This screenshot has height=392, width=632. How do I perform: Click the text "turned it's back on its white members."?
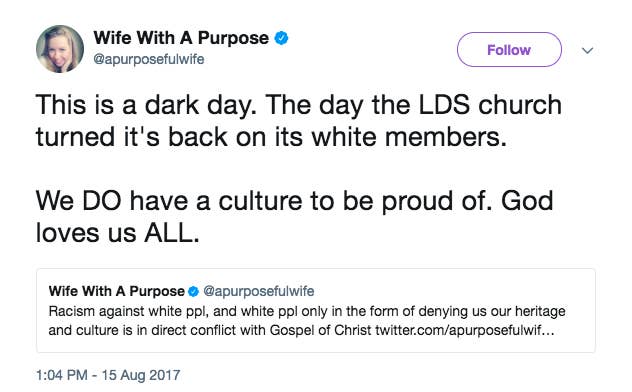point(271,137)
